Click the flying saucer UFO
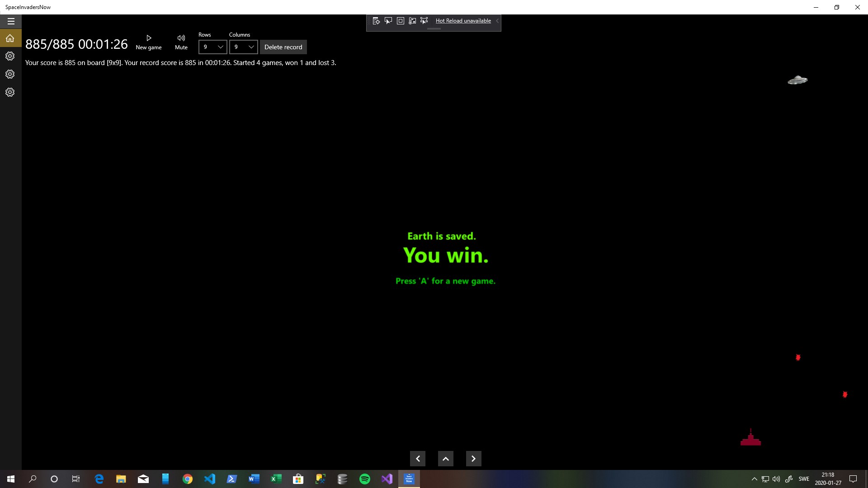Viewport: 868px width, 488px height. (797, 80)
